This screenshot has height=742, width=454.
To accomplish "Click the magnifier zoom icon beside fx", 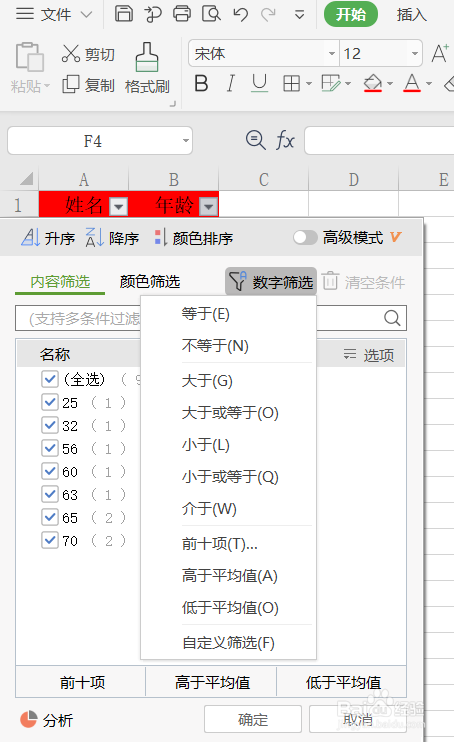I will 256,141.
